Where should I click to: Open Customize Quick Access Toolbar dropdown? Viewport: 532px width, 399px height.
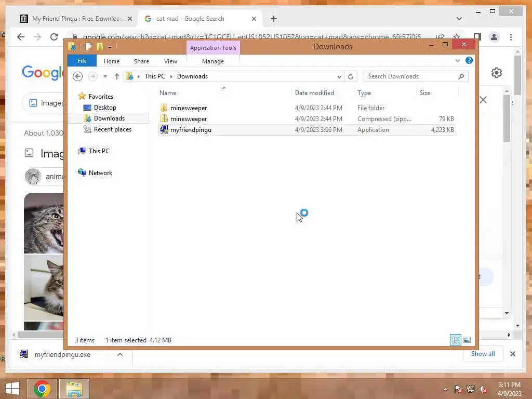(110, 47)
